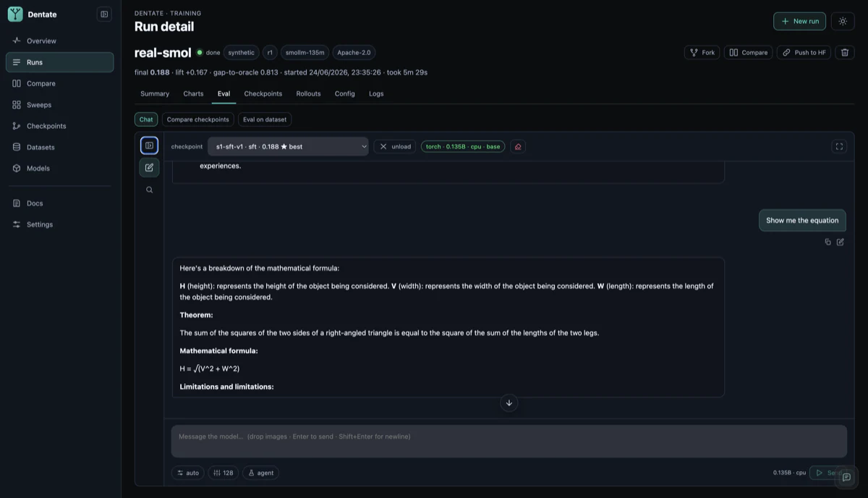Click the '0.135B · cpu' label near Send
Viewport: 868px width, 498px height.
coord(789,473)
